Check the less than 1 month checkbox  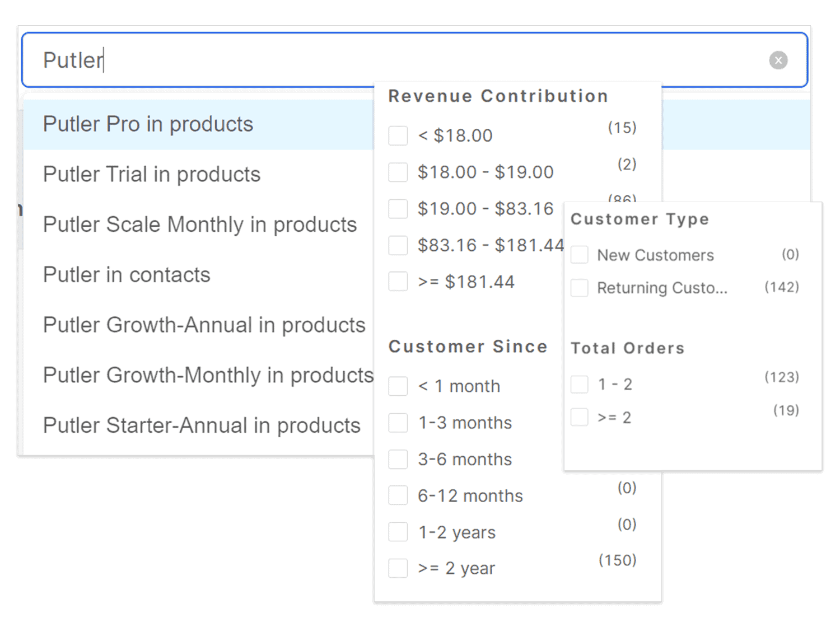(x=398, y=386)
